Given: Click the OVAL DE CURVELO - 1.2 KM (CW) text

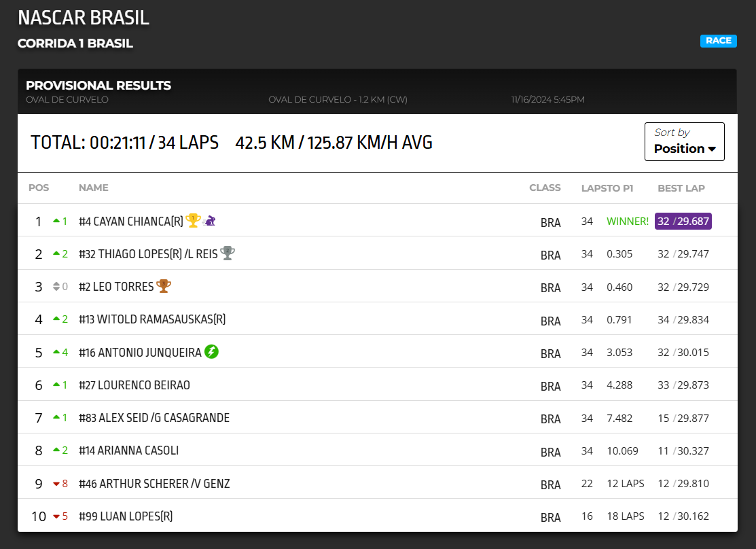Looking at the screenshot, I should click(338, 99).
